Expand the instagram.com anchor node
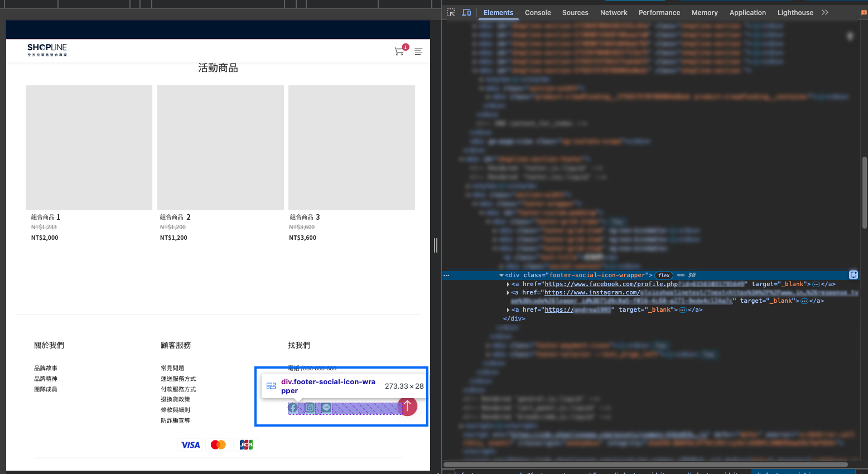Image resolution: width=868 pixels, height=474 pixels. point(508,293)
